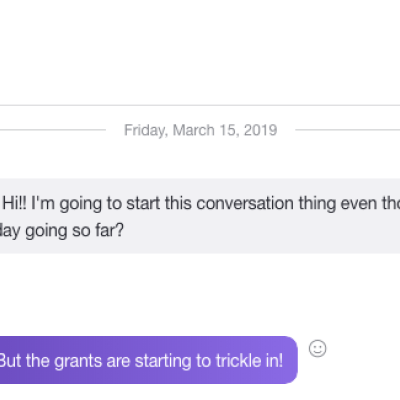Viewport: 400px width, 400px height.
Task: Click "2019" in the date separator
Action: [x=260, y=130]
